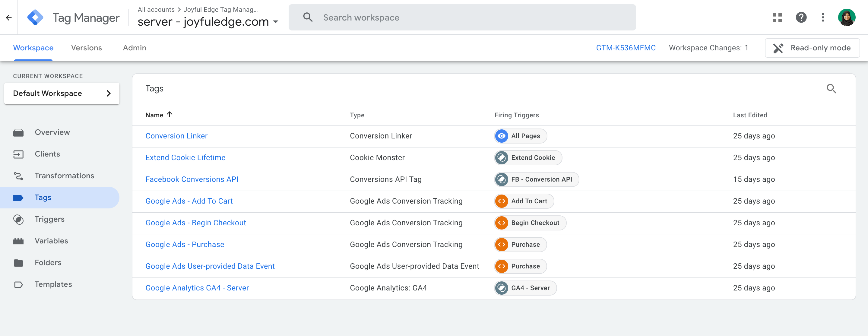The height and width of the screenshot is (336, 868).
Task: Open the Extend Cookie Lifetime tag
Action: [x=185, y=158]
